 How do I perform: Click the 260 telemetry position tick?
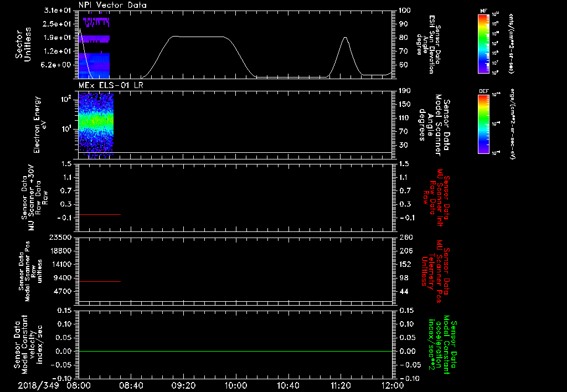(406, 237)
